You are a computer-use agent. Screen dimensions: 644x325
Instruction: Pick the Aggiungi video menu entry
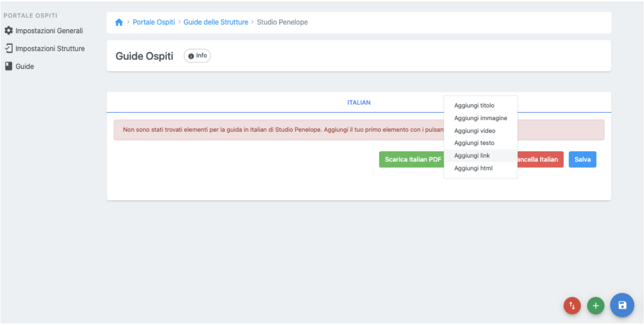coord(475,131)
